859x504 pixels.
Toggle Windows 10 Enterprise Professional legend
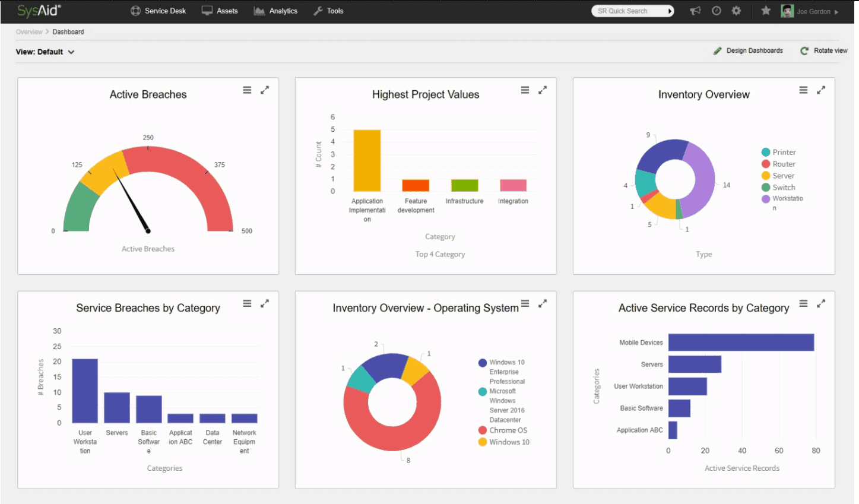(x=502, y=372)
